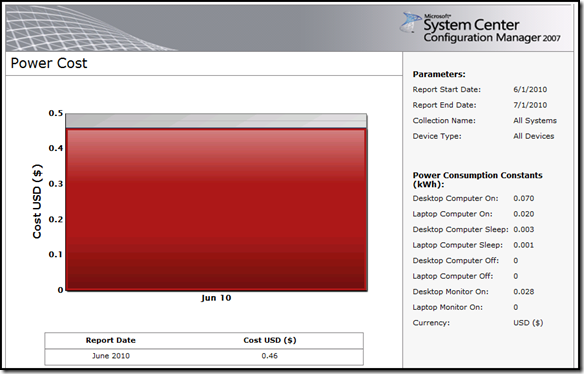Click the Collection Name label
The height and width of the screenshot is (374, 584).
pos(444,121)
